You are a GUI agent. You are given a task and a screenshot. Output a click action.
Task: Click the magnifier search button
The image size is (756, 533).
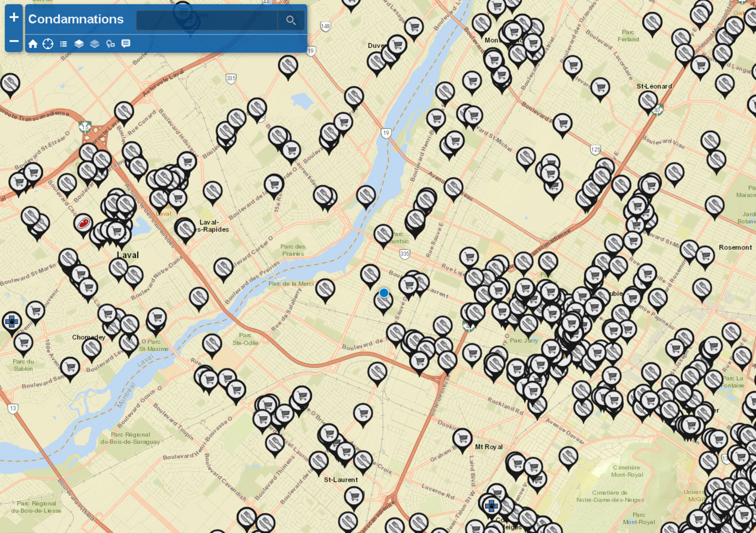tap(290, 20)
